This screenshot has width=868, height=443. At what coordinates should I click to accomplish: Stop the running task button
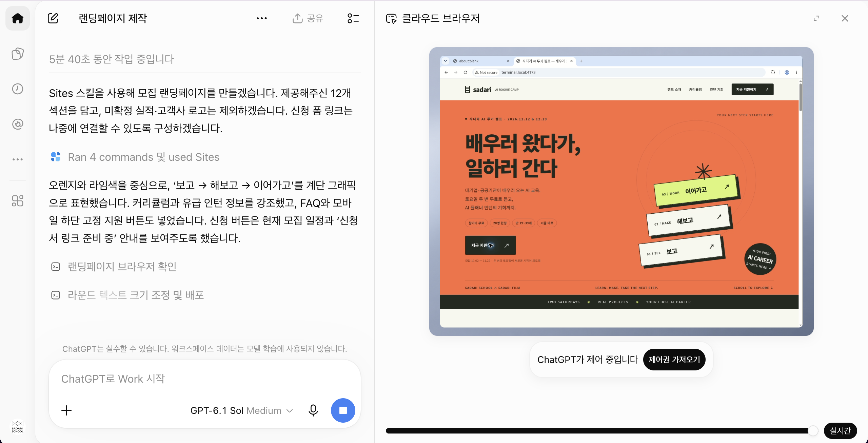(343, 410)
